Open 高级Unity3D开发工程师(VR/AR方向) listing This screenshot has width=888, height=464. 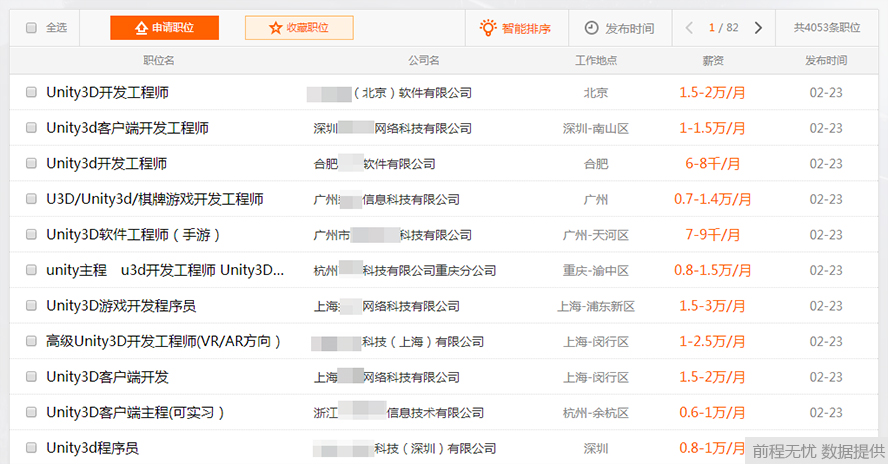(163, 341)
